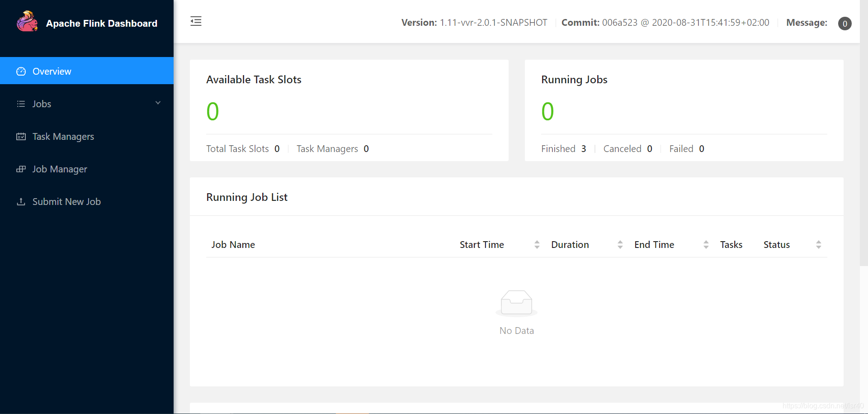The width and height of the screenshot is (868, 414).
Task: Click the Running Job List heading
Action: 247,197
